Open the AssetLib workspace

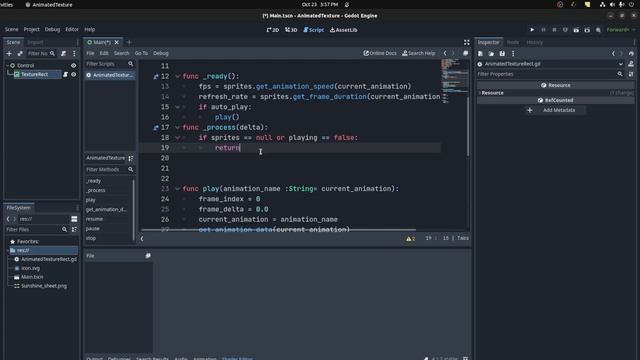click(x=343, y=30)
